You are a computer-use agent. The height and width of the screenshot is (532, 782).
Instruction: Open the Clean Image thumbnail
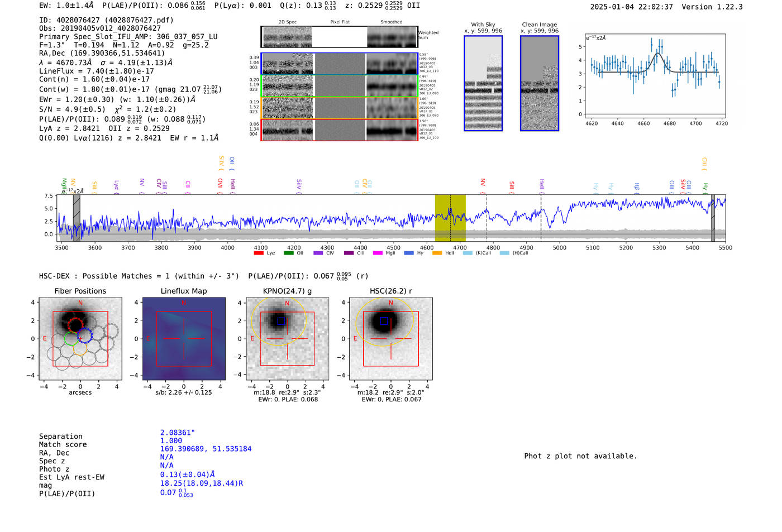point(539,83)
